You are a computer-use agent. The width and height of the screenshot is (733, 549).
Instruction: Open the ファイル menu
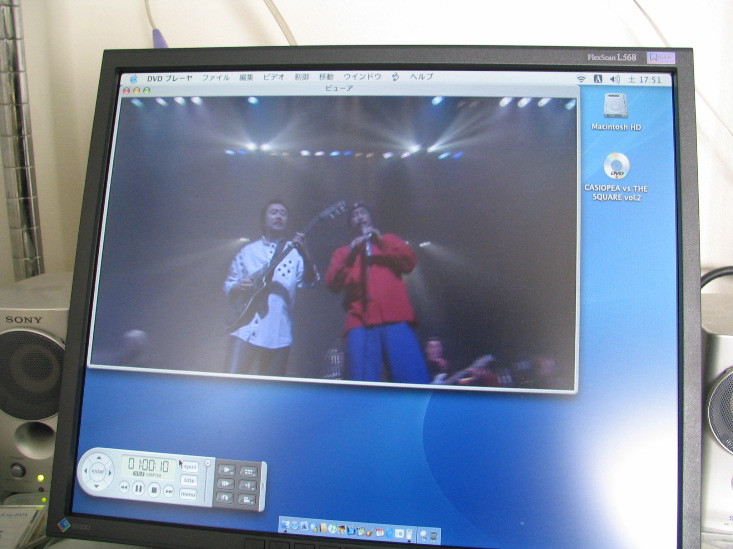(x=216, y=78)
